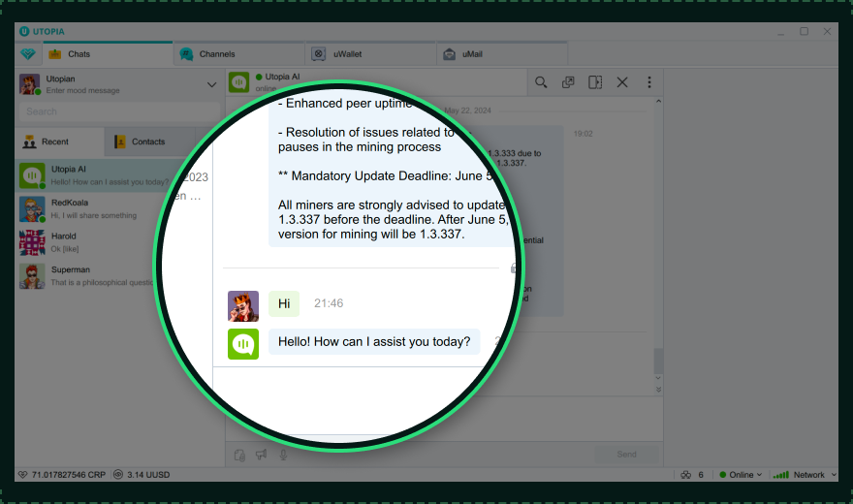
Task: Click the chat scrollbar thumb
Action: (x=658, y=361)
